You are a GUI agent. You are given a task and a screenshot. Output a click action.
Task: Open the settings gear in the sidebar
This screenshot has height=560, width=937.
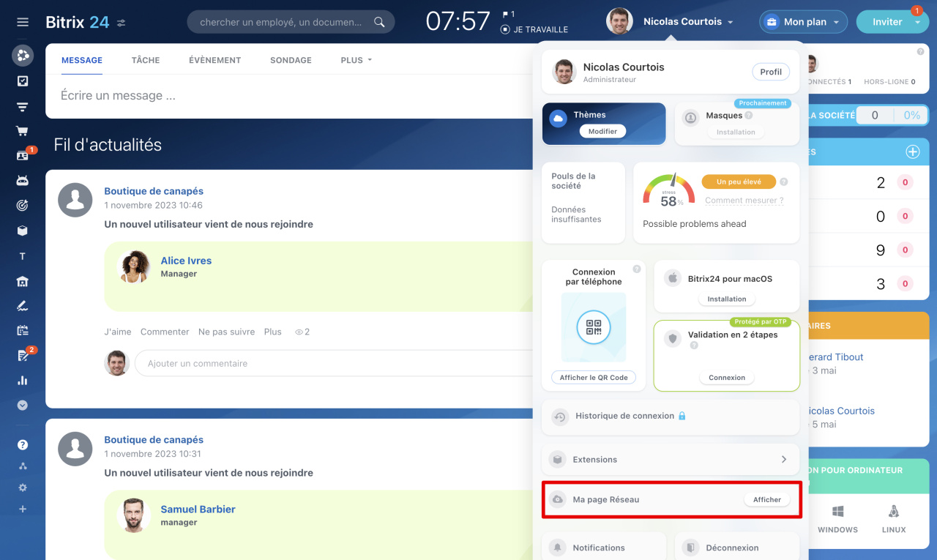[23, 488]
